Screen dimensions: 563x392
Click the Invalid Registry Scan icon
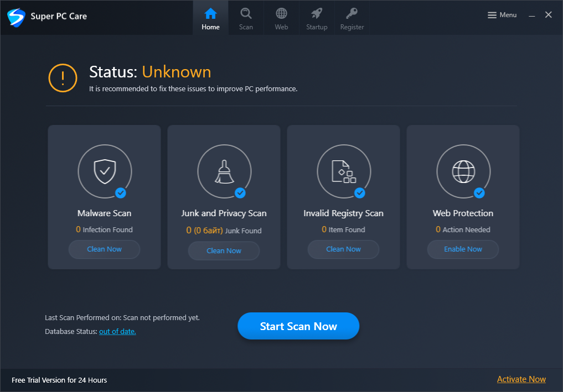tap(344, 171)
